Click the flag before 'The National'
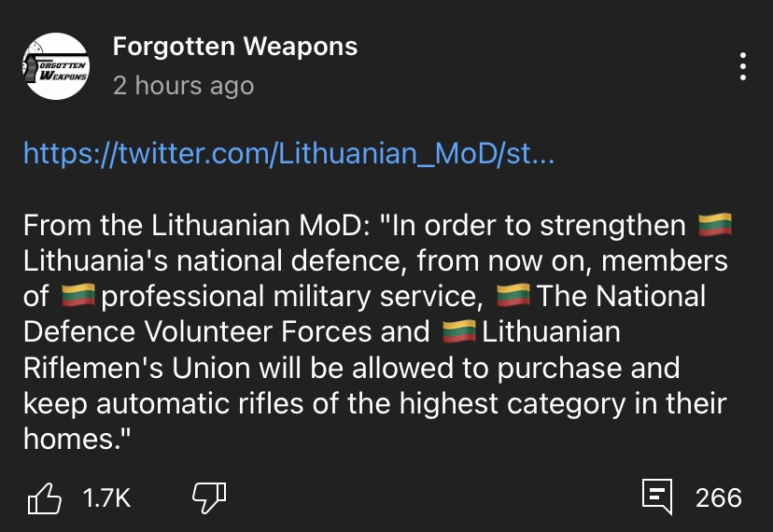Image resolution: width=773 pixels, height=532 pixels. (513, 296)
